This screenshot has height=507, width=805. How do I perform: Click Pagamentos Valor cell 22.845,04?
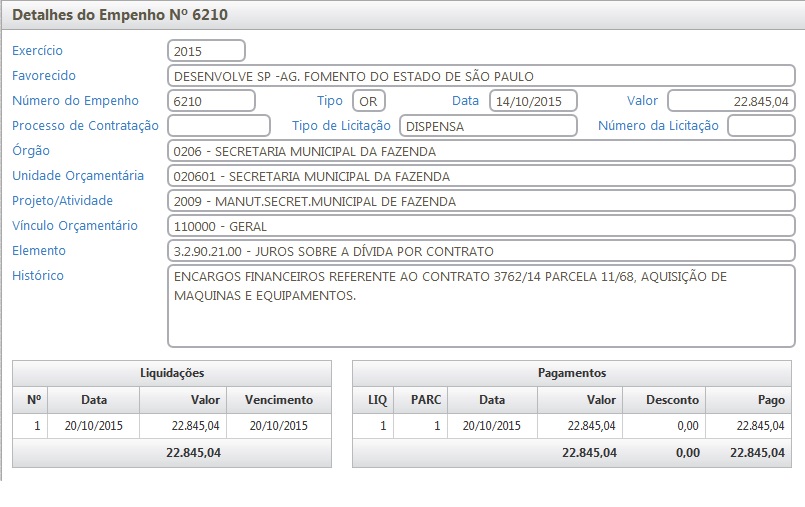(x=580, y=426)
